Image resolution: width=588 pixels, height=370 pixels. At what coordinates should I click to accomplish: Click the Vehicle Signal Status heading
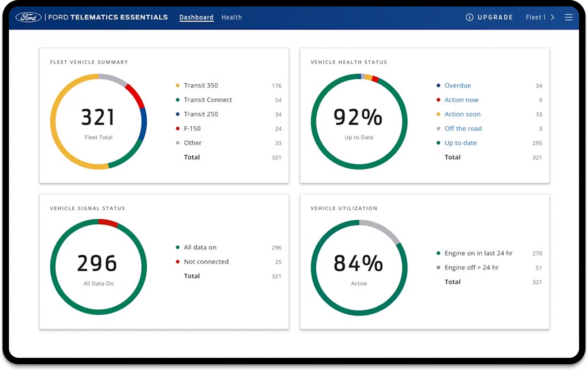coord(88,208)
